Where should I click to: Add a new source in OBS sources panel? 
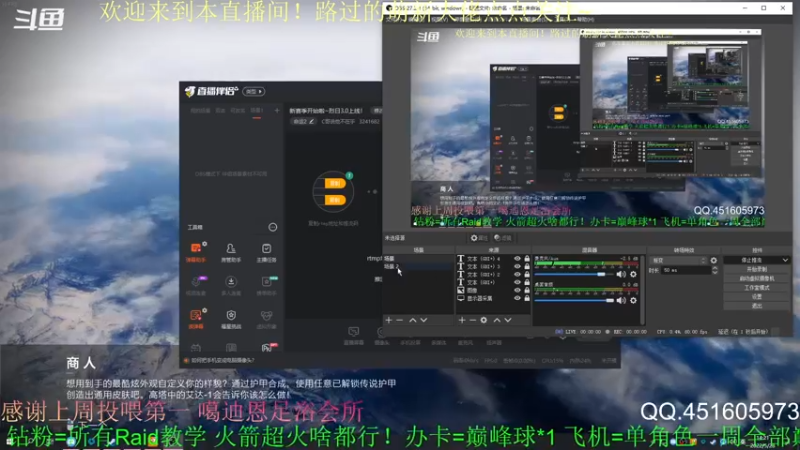pyautogui.click(x=462, y=320)
